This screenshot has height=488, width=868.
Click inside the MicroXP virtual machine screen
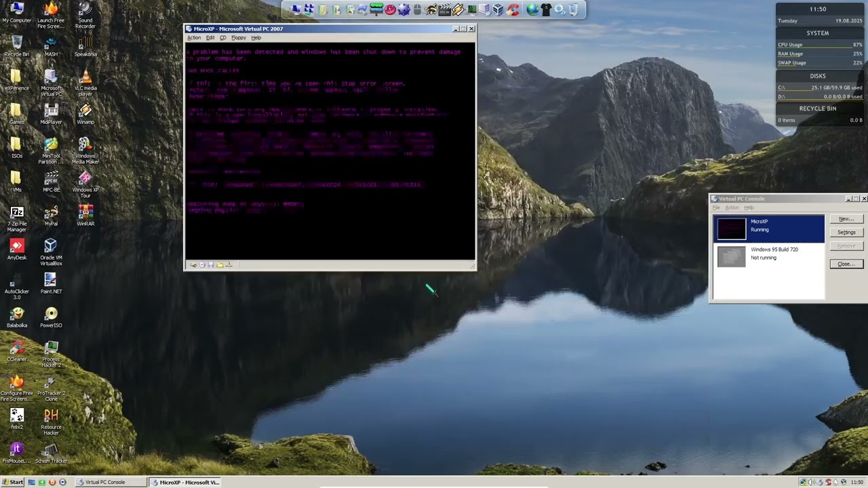[330, 152]
